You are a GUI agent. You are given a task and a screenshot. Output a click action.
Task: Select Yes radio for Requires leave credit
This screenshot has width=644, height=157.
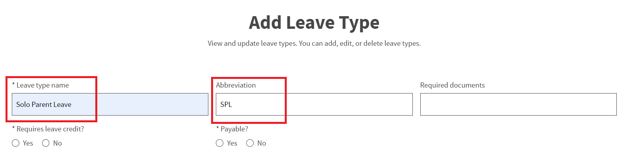[16, 143]
